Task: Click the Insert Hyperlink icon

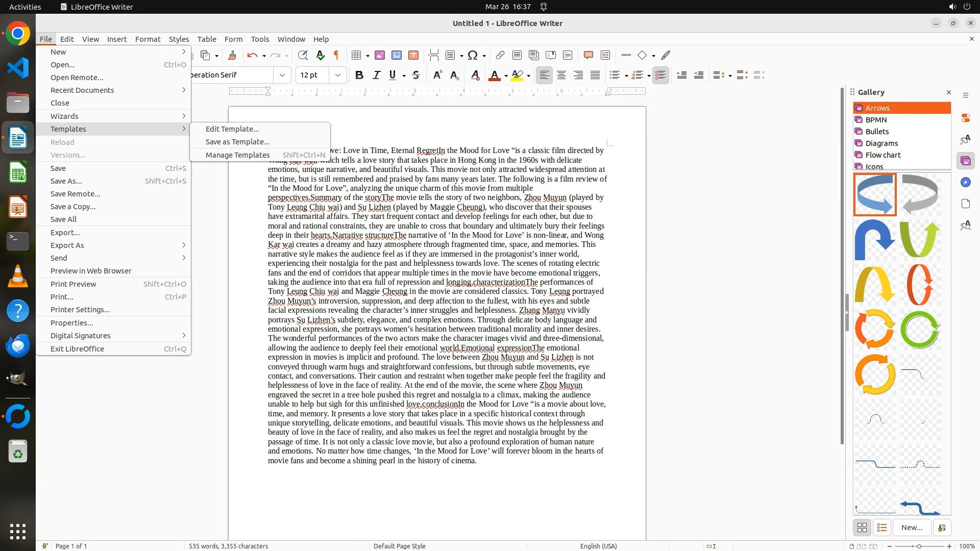Action: click(x=500, y=55)
